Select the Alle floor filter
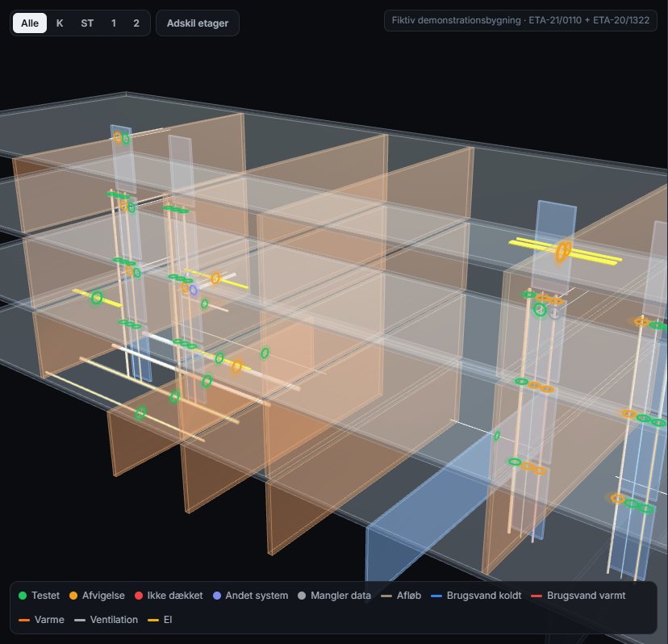This screenshot has height=644, width=668. pyautogui.click(x=29, y=23)
